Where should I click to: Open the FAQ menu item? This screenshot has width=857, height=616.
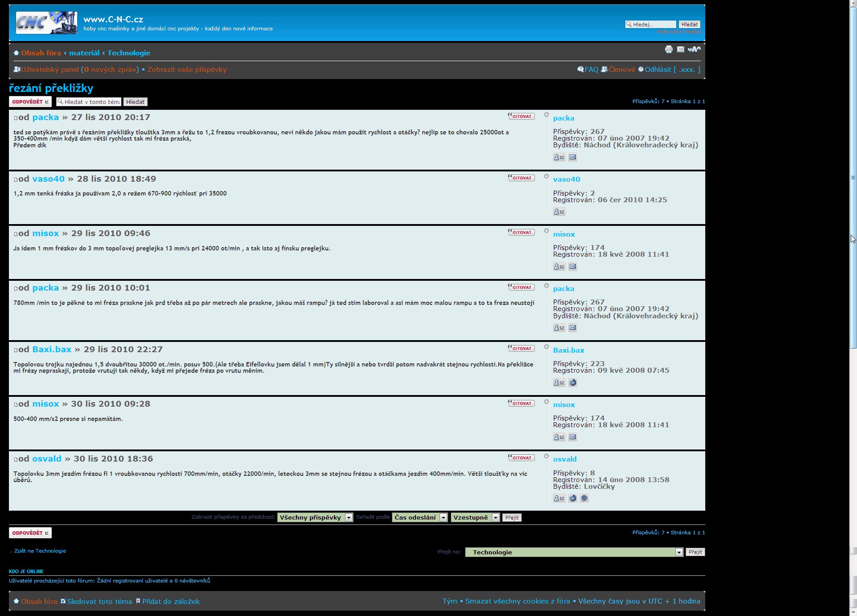coord(591,70)
